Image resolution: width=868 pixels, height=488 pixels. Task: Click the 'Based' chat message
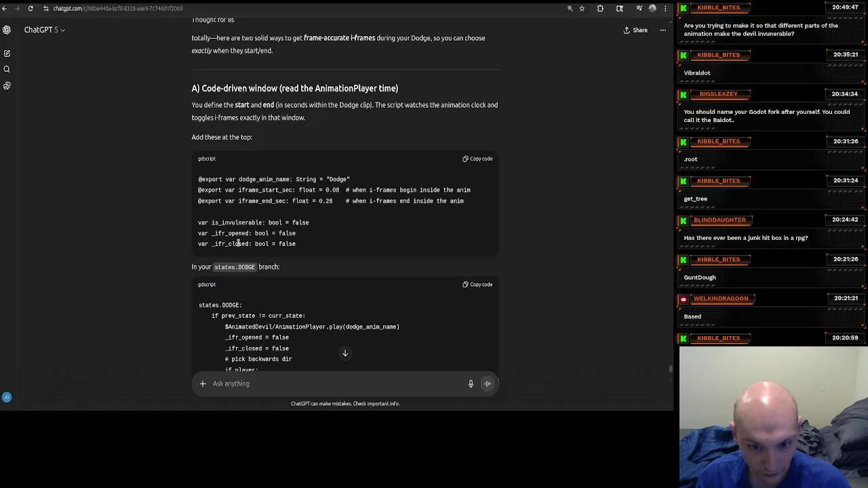click(692, 317)
